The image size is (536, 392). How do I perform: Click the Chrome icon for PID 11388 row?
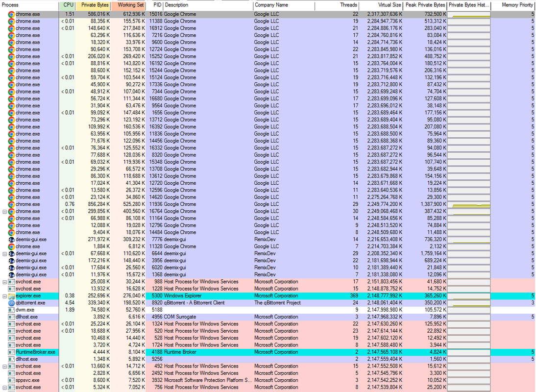pyautogui.click(x=11, y=21)
